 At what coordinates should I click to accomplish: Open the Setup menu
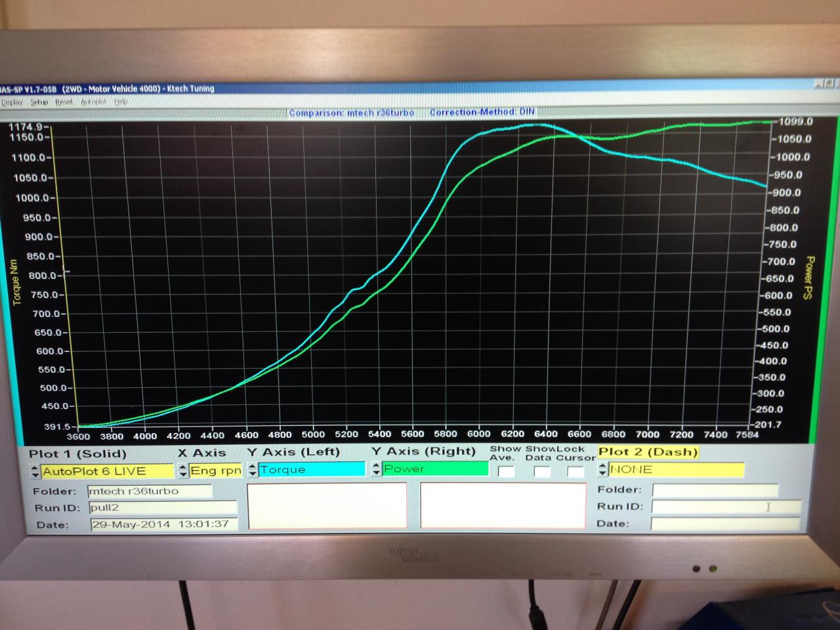[x=39, y=102]
